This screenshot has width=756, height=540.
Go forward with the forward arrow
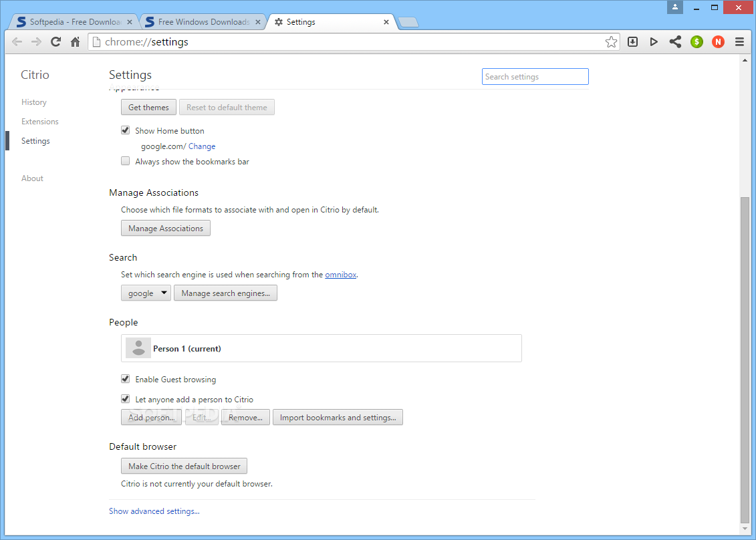point(36,42)
